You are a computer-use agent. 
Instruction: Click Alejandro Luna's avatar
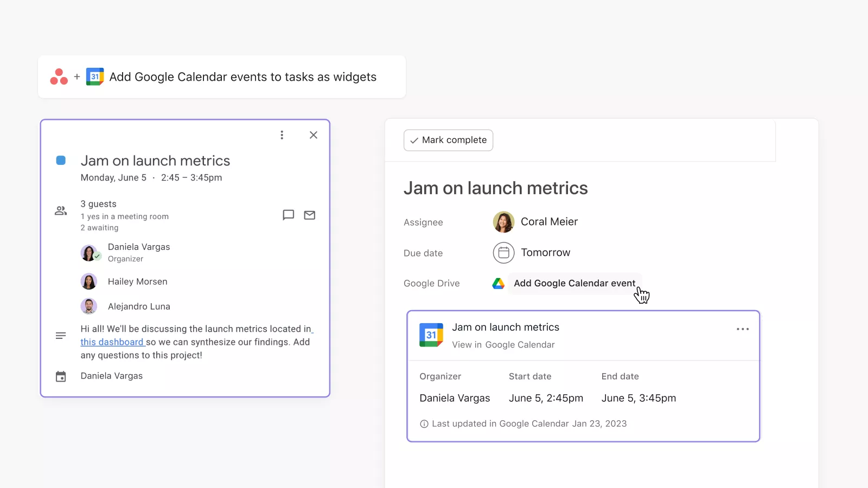pyautogui.click(x=89, y=306)
